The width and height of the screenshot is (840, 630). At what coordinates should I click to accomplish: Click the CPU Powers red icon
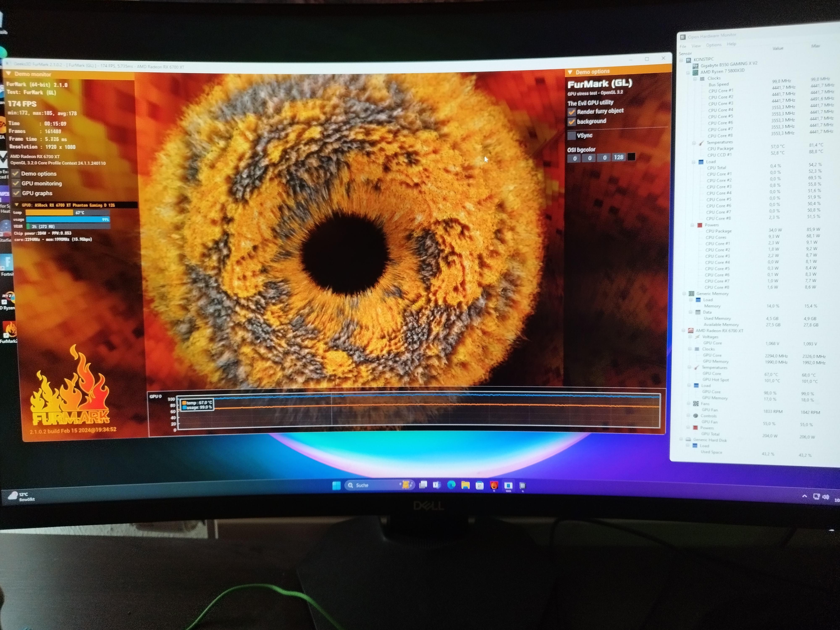[700, 225]
